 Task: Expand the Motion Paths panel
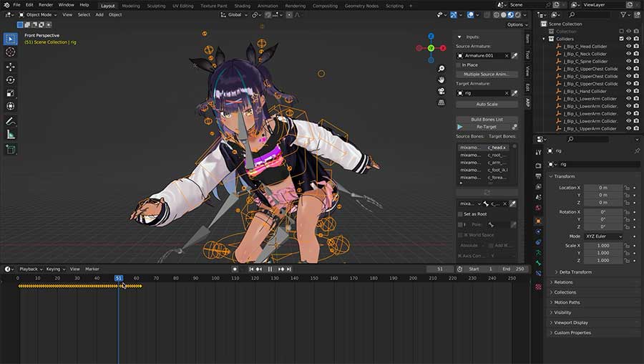pos(567,302)
